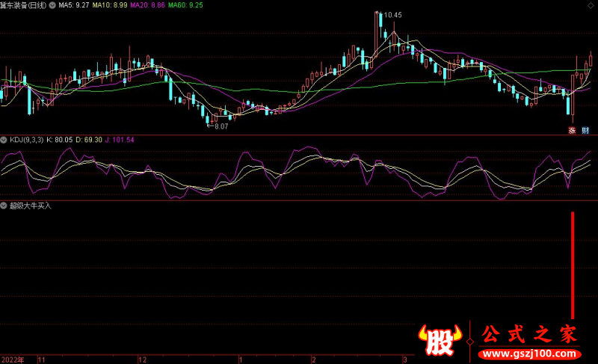
Task: Click the green MA60: 9.25 label
Action: click(185, 4)
